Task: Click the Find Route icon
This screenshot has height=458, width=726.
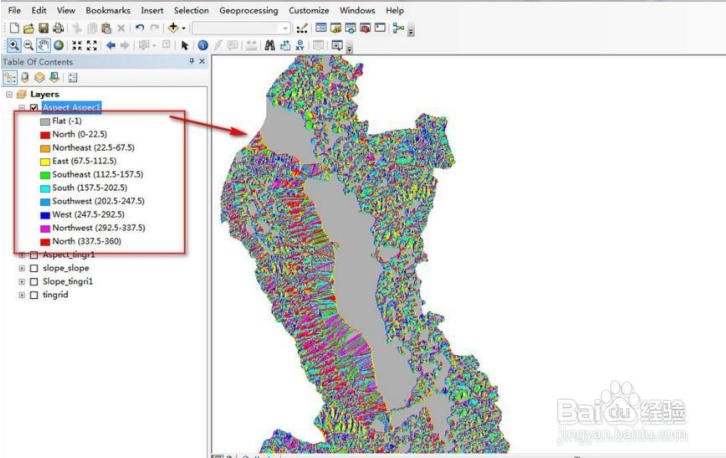Action: click(285, 45)
